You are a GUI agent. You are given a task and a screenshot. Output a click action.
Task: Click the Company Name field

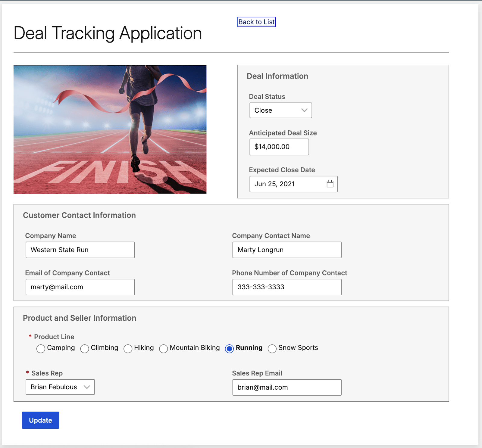pyautogui.click(x=80, y=250)
